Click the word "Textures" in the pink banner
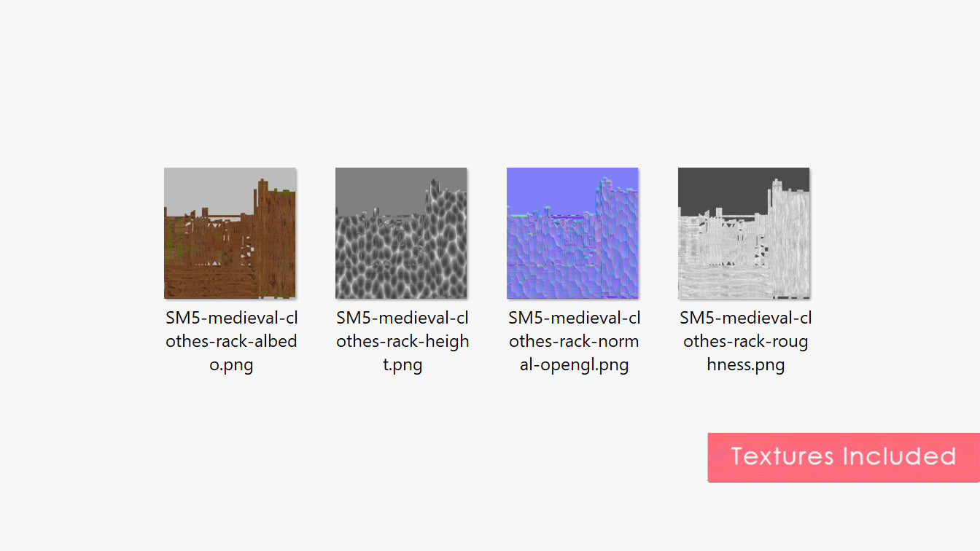 pos(782,456)
